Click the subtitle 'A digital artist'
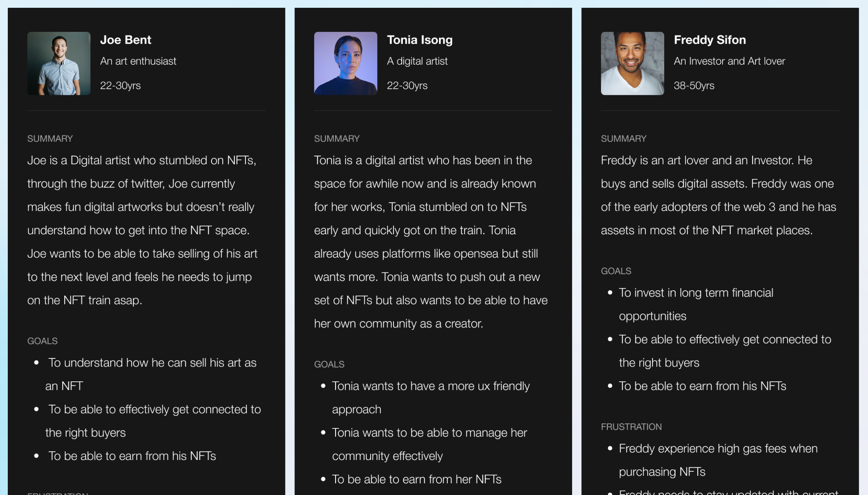This screenshot has width=868, height=495. 417,61
